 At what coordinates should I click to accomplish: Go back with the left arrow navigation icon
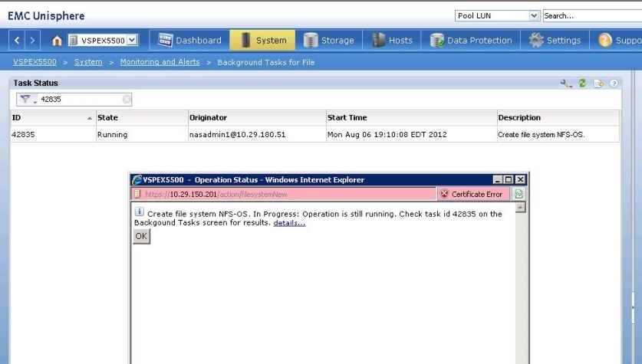pyautogui.click(x=17, y=40)
